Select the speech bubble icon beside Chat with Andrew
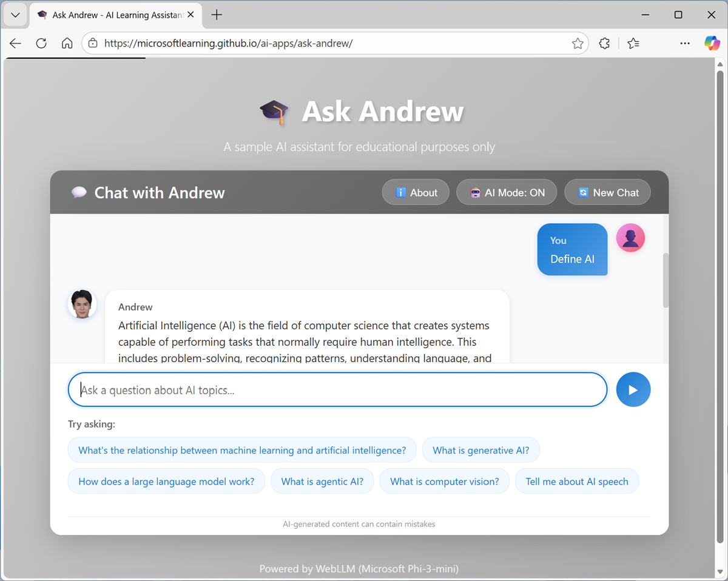This screenshot has height=581, width=728. [79, 192]
